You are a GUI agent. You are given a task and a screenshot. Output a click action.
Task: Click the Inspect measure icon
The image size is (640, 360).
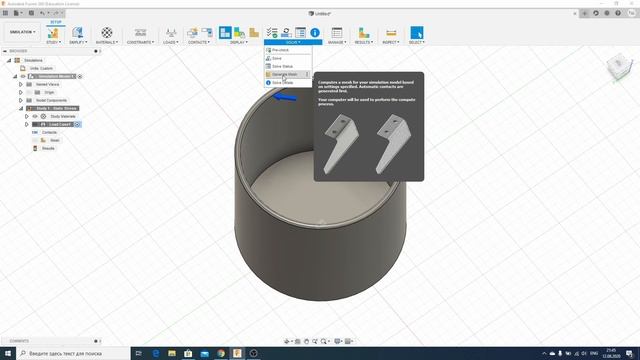click(391, 32)
